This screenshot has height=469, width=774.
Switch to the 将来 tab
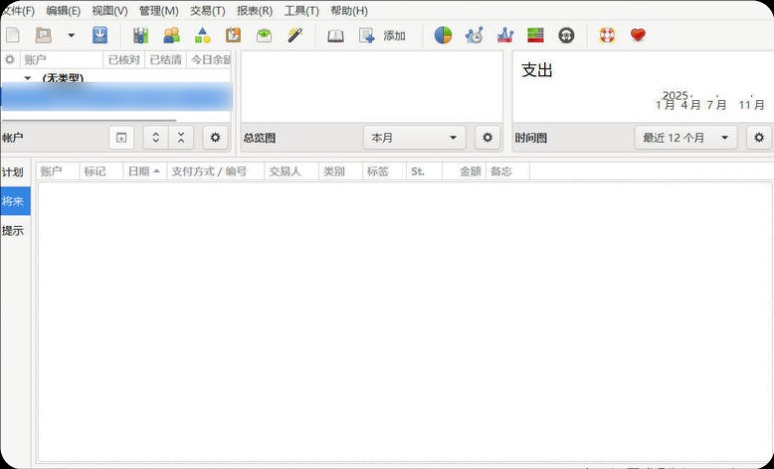pos(15,201)
